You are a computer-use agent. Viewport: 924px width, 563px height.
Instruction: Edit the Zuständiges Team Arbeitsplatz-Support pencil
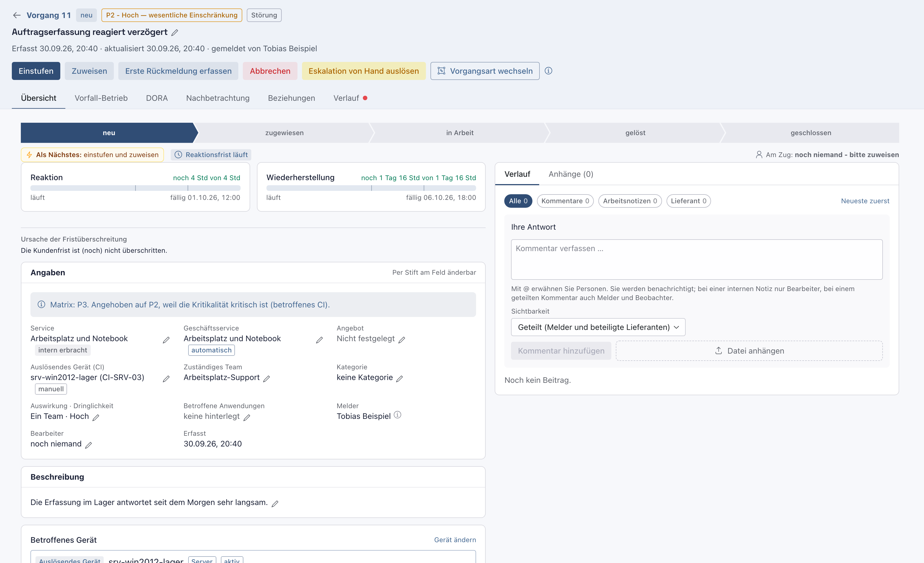[x=266, y=379]
